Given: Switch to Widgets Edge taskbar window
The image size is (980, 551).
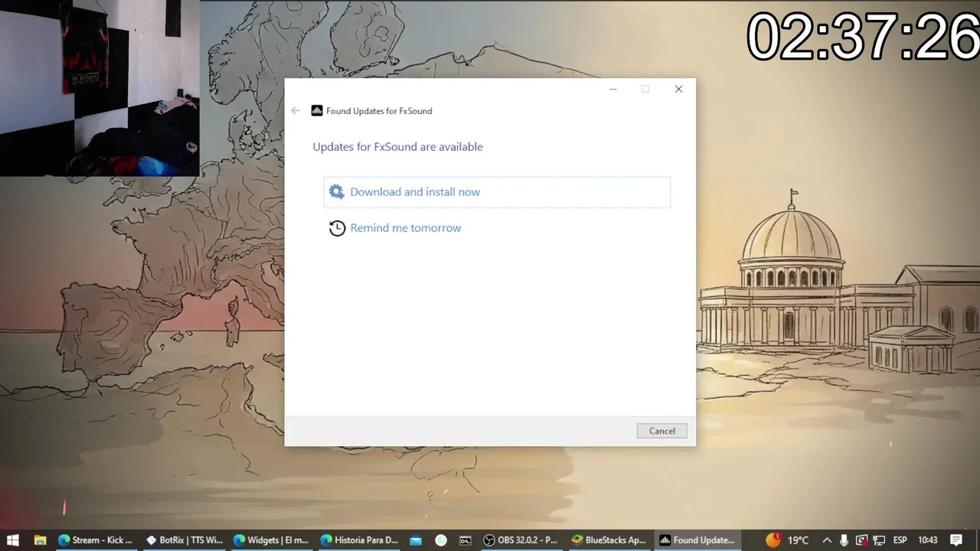Looking at the screenshot, I should tap(271, 540).
